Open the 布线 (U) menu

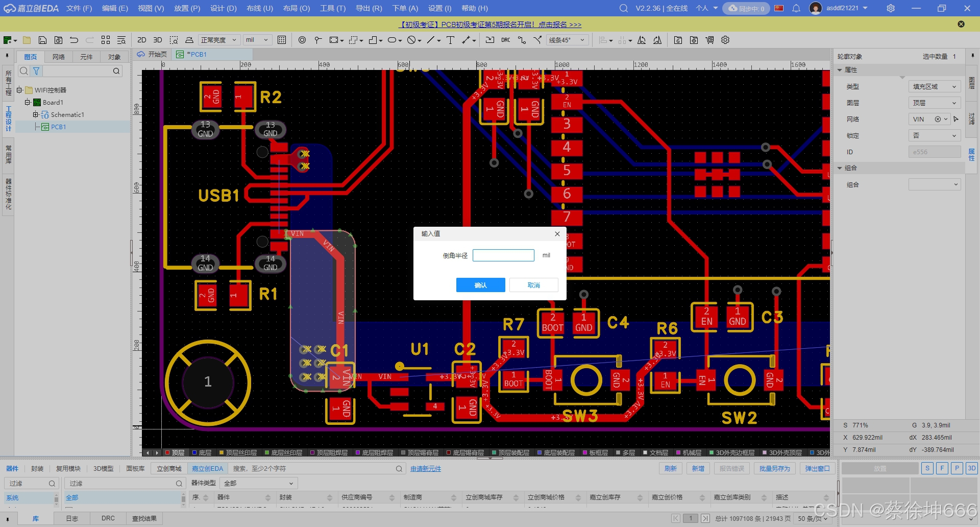tap(260, 8)
